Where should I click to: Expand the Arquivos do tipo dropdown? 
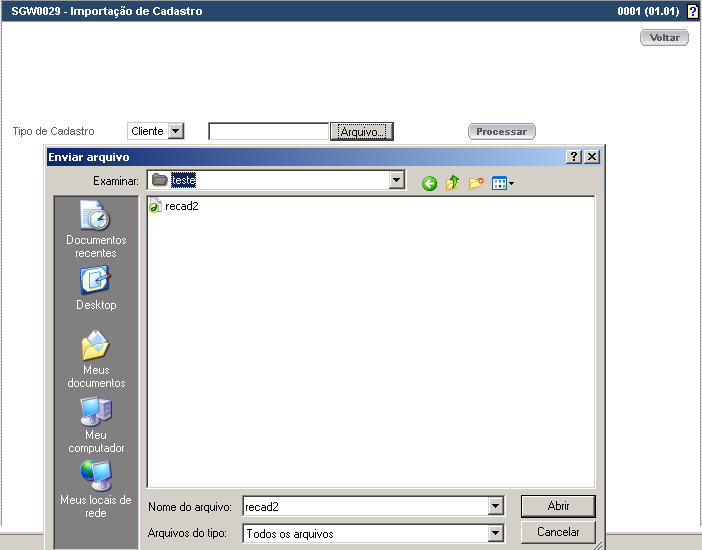point(495,534)
